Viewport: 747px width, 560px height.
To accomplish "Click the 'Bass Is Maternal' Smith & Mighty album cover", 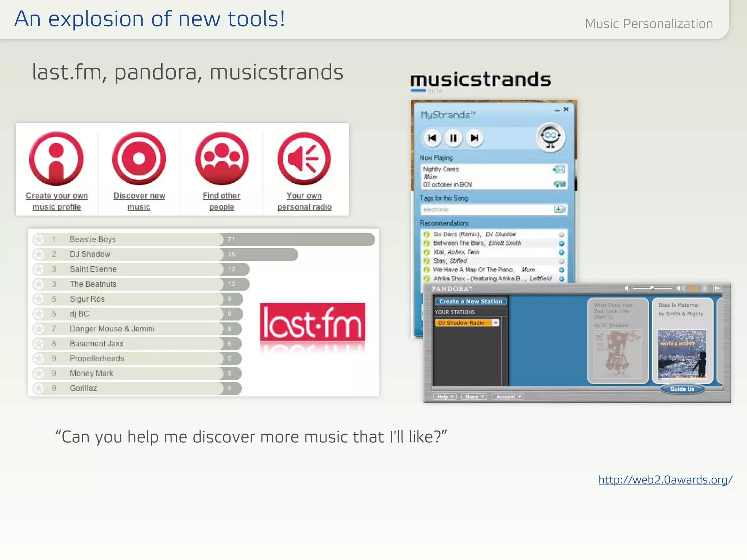I will (x=682, y=354).
